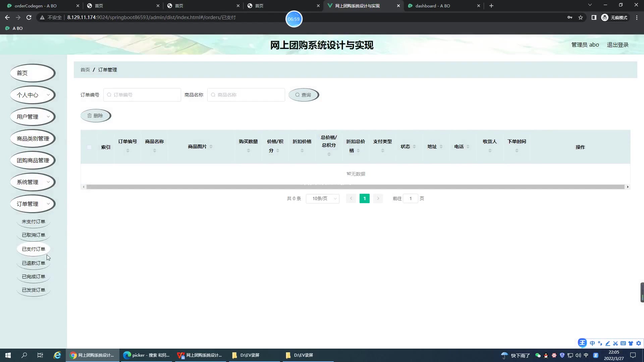Toggle the select-all checkbox in table header
This screenshot has height=362, width=644.
[89, 147]
